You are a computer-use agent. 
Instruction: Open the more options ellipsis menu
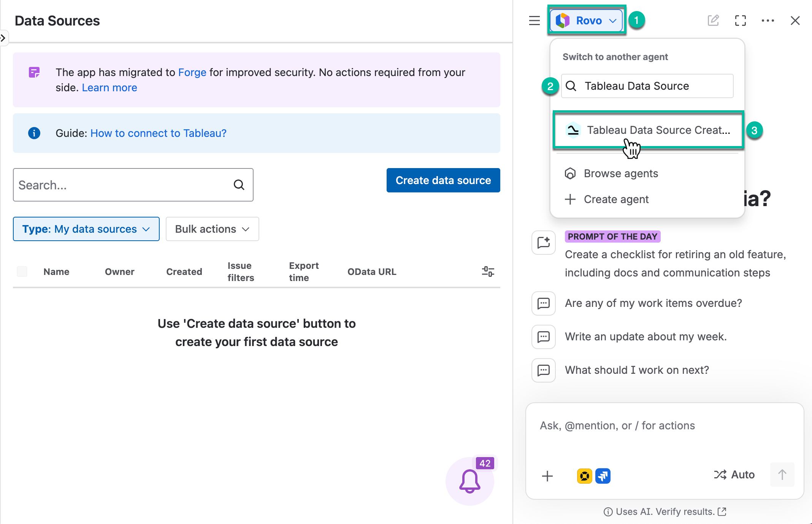[x=768, y=21]
